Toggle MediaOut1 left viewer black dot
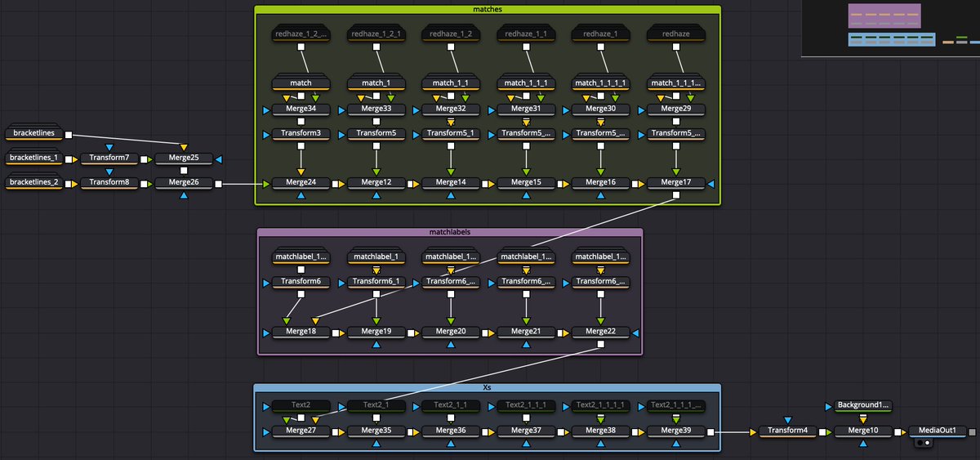Viewport: 980px width, 460px height. 920,442
